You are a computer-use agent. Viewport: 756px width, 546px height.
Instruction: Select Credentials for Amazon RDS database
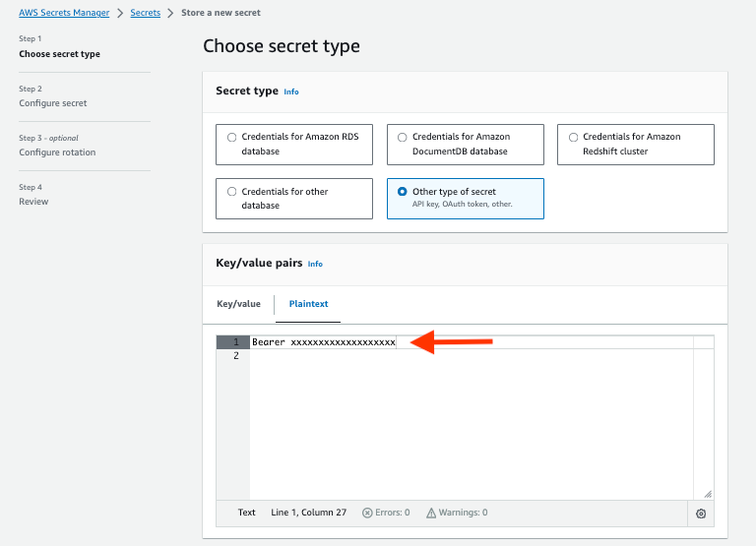294,145
